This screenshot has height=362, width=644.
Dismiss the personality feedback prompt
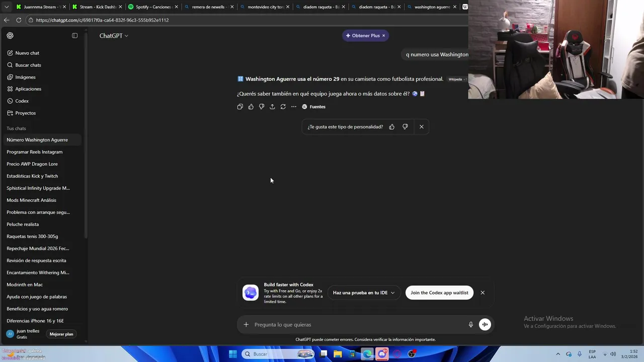pos(422,127)
